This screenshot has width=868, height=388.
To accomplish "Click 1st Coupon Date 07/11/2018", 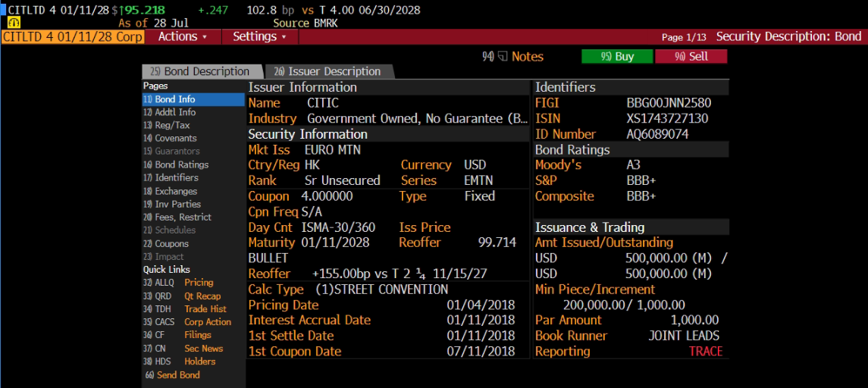I will pyautogui.click(x=481, y=352).
